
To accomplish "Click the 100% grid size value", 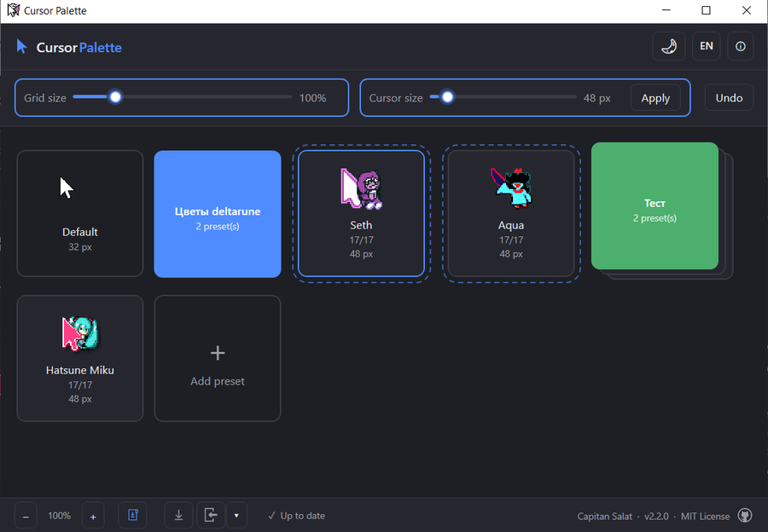I will pyautogui.click(x=312, y=98).
